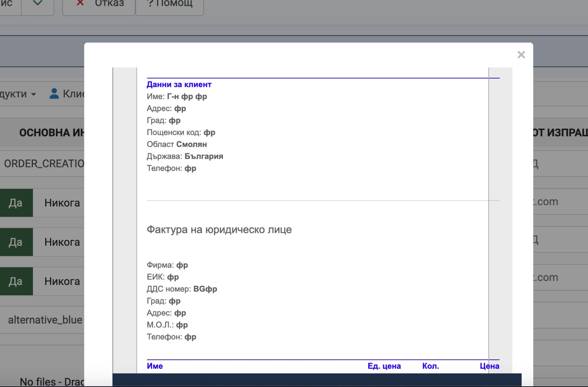The height and width of the screenshot is (387, 588).
Task: Click the Област Смолян line
Action: [x=177, y=144]
